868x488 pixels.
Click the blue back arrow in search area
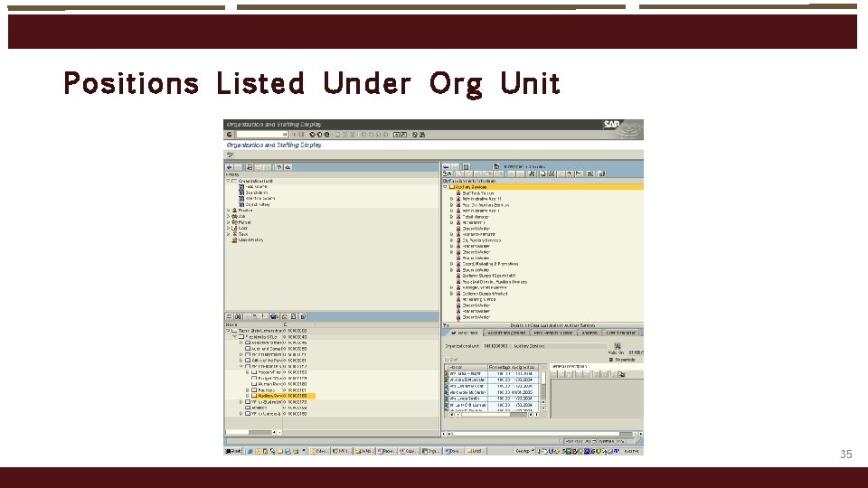click(x=229, y=167)
